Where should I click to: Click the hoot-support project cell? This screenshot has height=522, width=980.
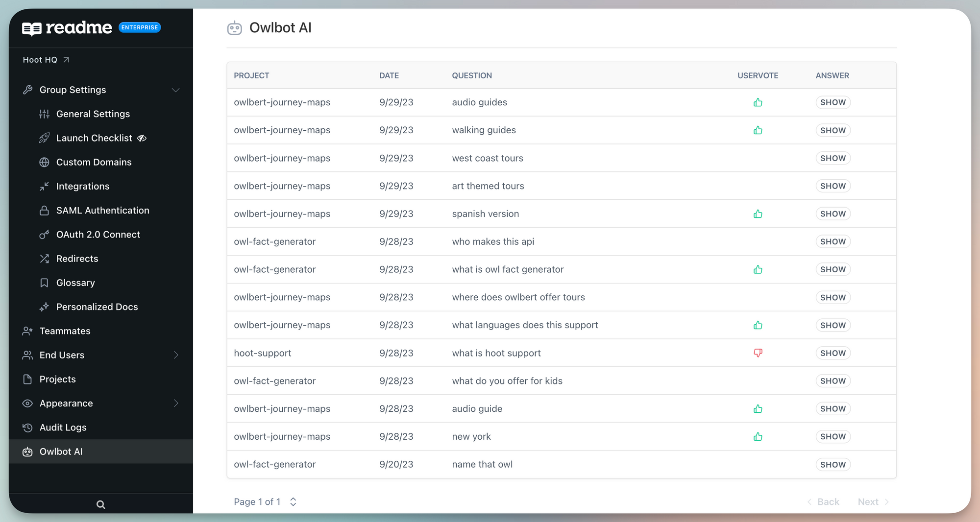point(263,353)
